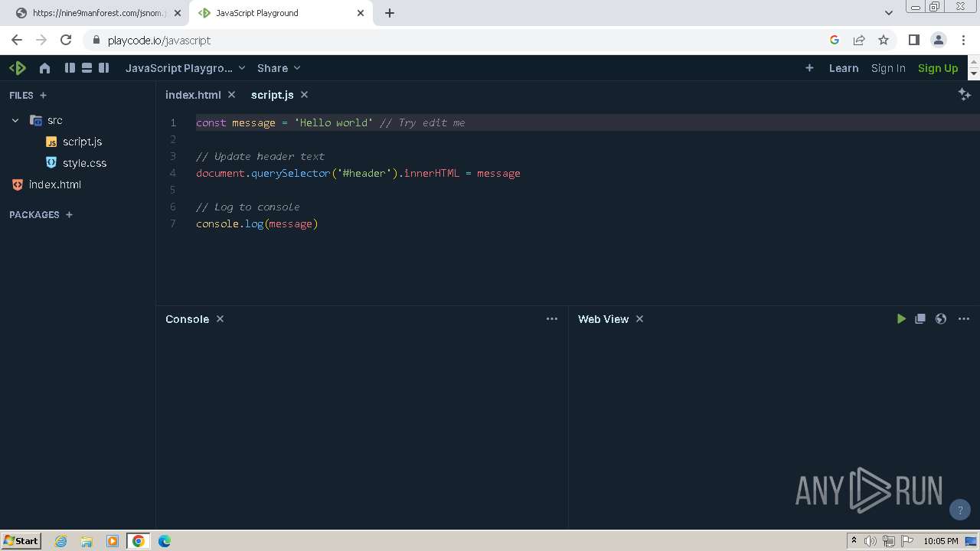Open the tab search dropdown in Chrome
980x551 pixels.
(888, 13)
